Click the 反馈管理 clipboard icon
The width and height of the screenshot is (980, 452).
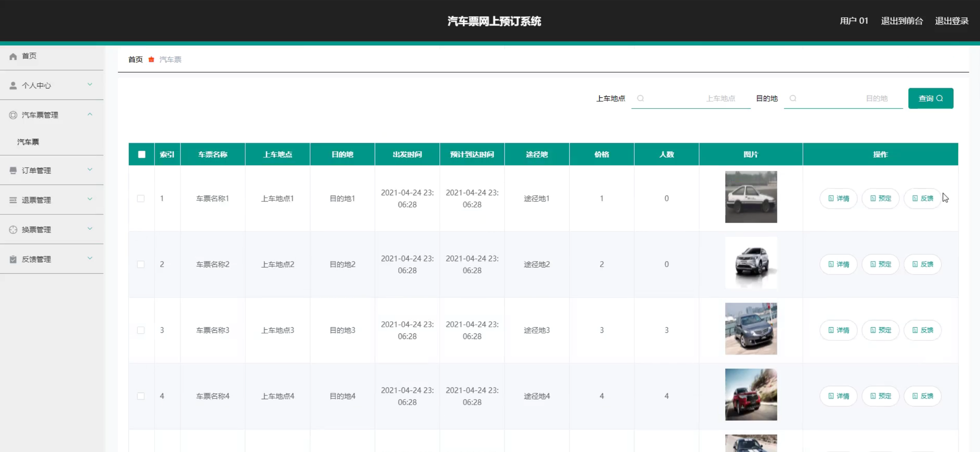point(13,259)
